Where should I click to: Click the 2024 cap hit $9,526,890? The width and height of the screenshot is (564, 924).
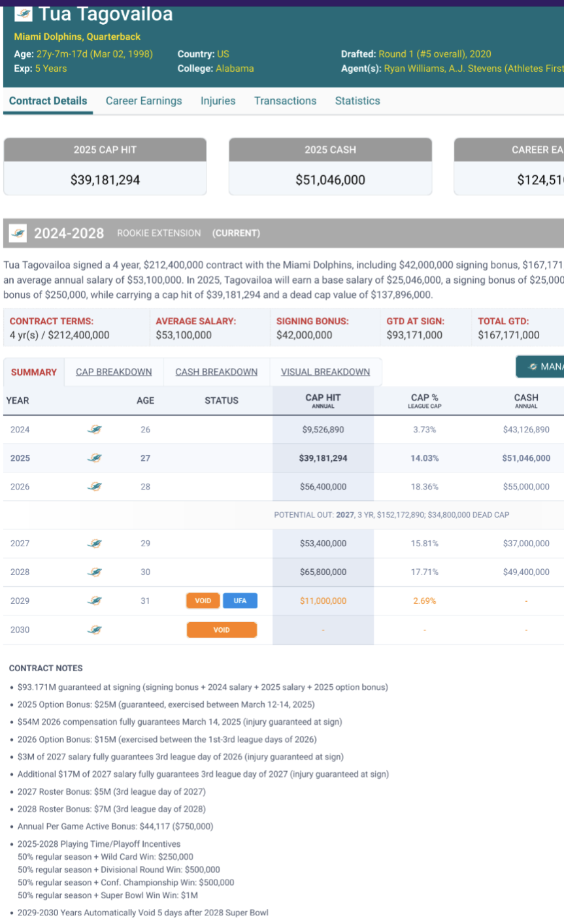tap(323, 429)
